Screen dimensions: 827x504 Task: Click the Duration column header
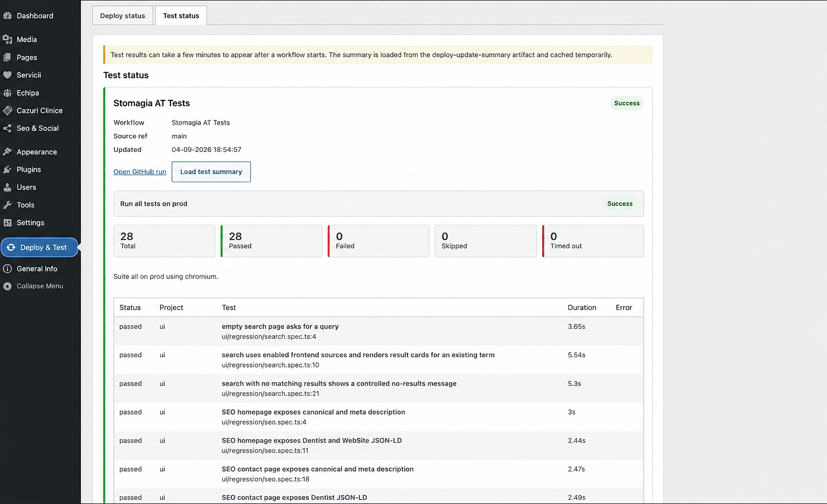click(x=582, y=307)
